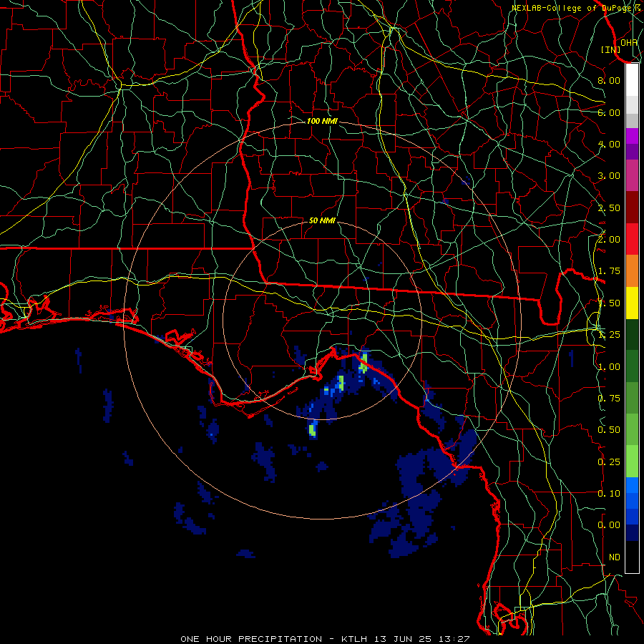Click the 0.00 legend value

tap(609, 525)
